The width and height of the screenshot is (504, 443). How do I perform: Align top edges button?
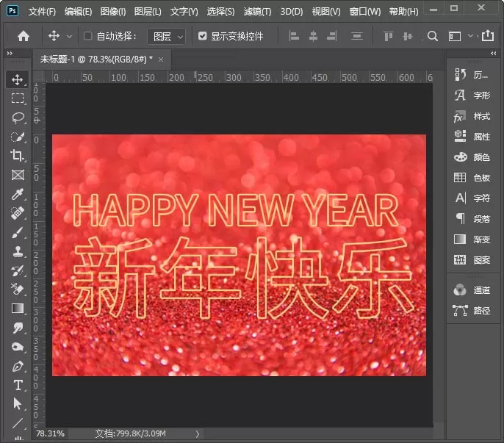tap(388, 36)
